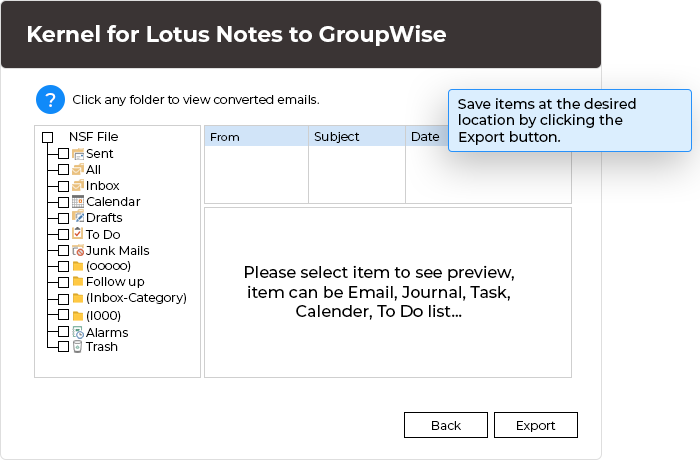Sort by the From column header

pos(256,136)
